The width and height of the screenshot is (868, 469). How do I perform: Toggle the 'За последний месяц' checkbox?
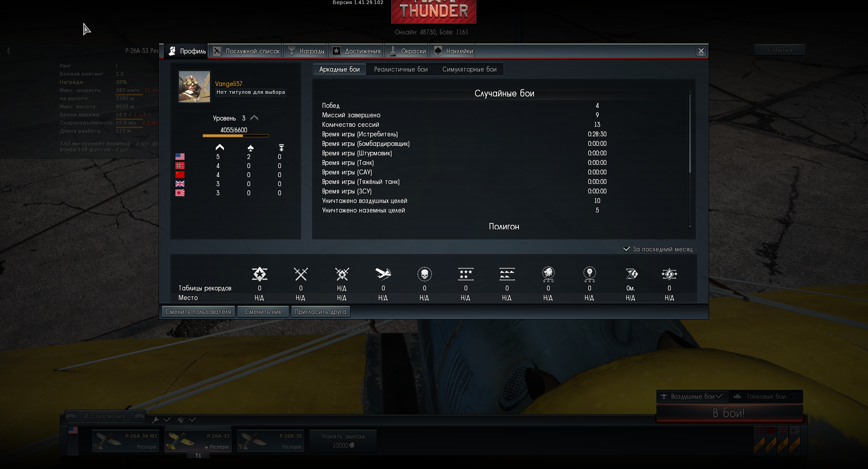pyautogui.click(x=626, y=249)
